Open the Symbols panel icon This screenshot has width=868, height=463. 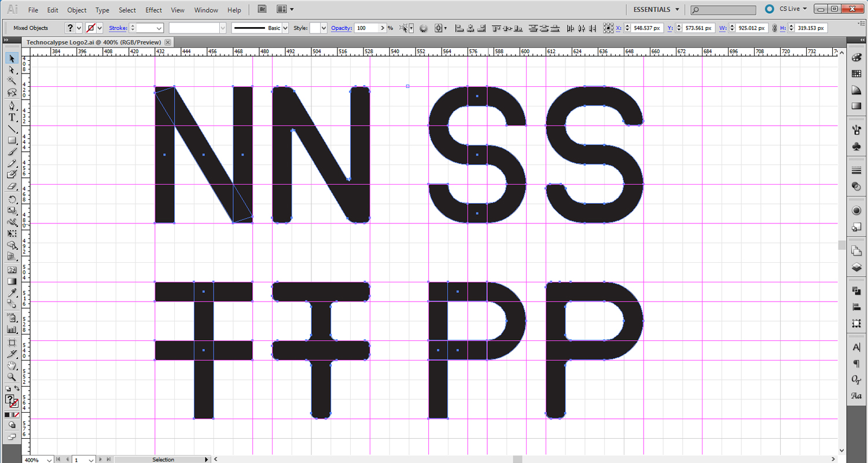coord(856,146)
